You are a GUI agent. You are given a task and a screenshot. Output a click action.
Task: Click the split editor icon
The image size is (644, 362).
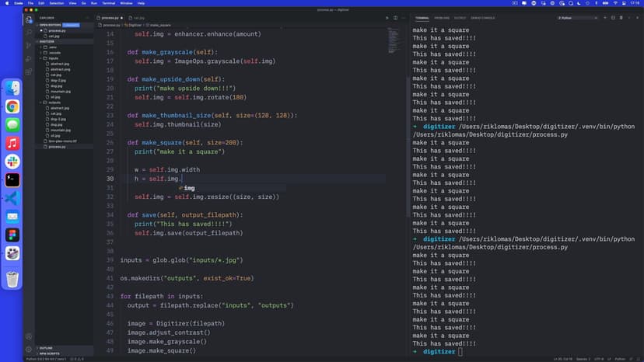pos(395,17)
